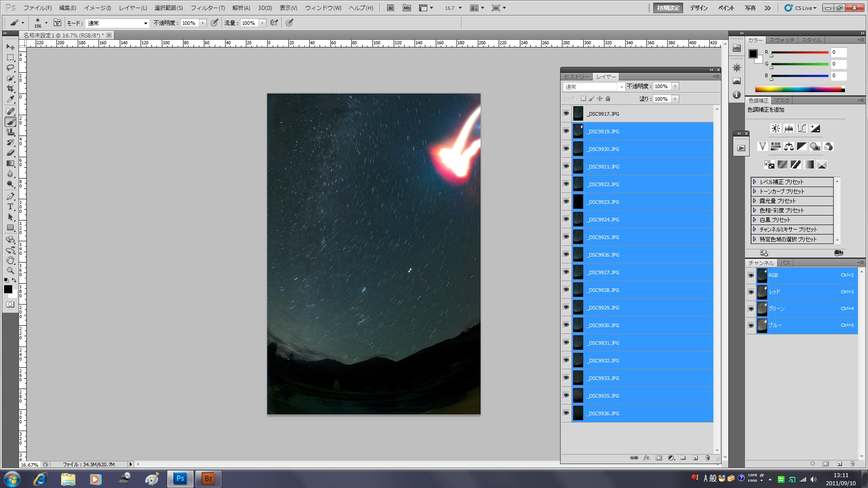The width and height of the screenshot is (868, 488).
Task: Select the Lasso tool
Action: [x=10, y=68]
